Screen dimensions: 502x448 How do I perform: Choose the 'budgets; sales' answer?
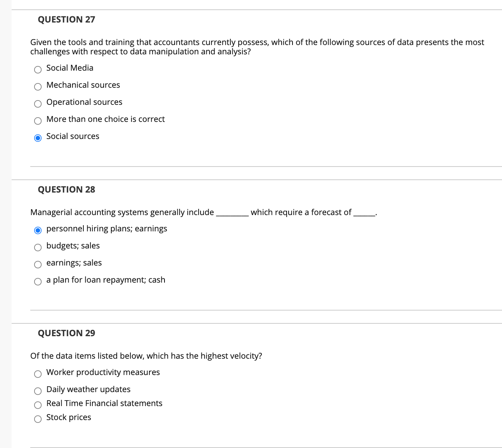click(38, 247)
